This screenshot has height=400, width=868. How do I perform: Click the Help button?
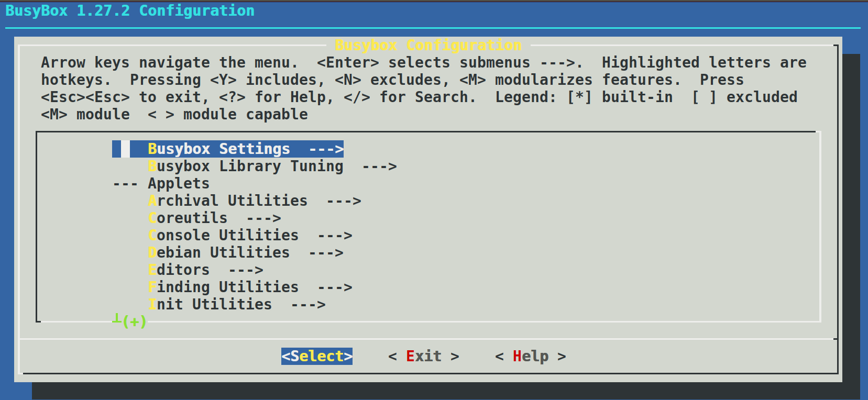531,357
